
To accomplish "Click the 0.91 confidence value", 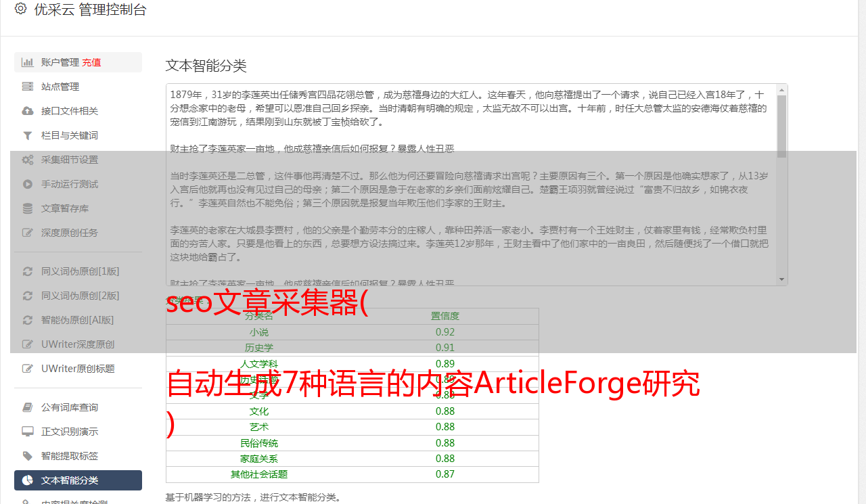I will [x=445, y=348].
